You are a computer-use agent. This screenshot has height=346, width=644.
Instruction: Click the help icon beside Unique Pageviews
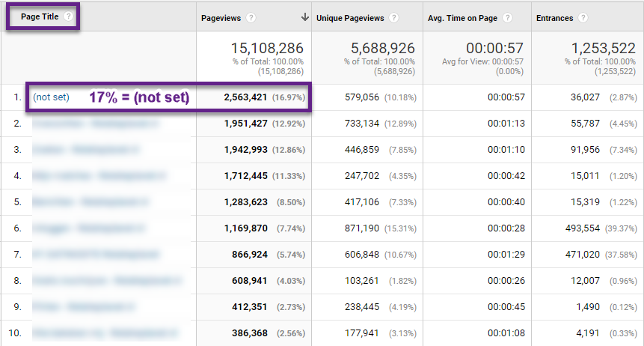pos(393,18)
